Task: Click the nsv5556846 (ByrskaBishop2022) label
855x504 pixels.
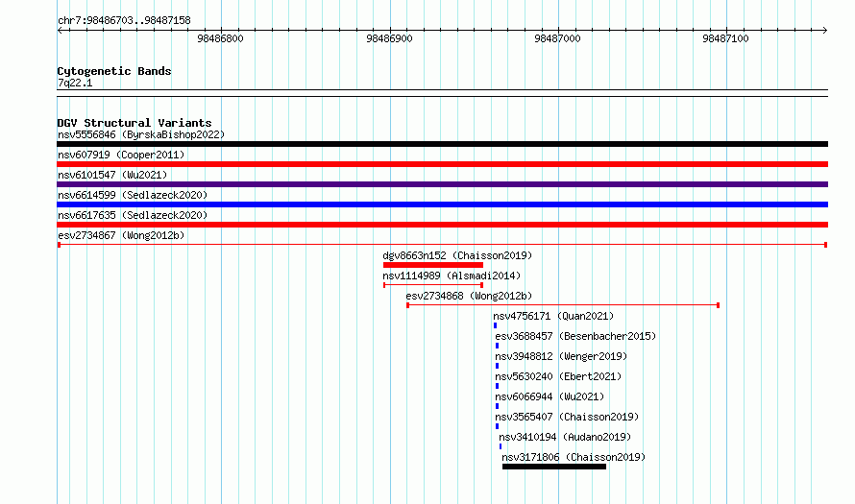Action: point(141,134)
